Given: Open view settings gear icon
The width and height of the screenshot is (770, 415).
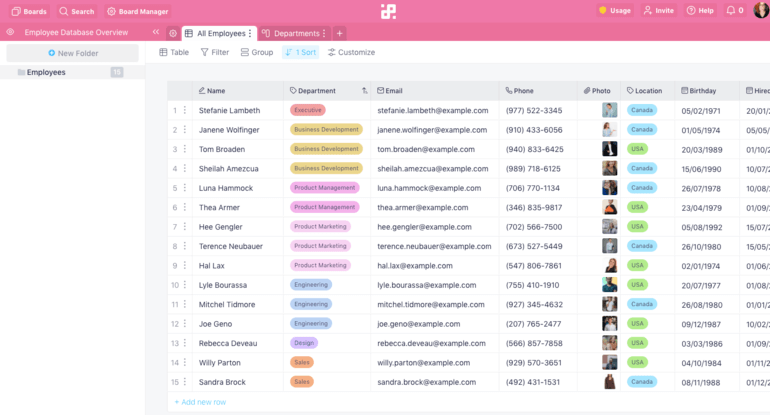Looking at the screenshot, I should (173, 33).
